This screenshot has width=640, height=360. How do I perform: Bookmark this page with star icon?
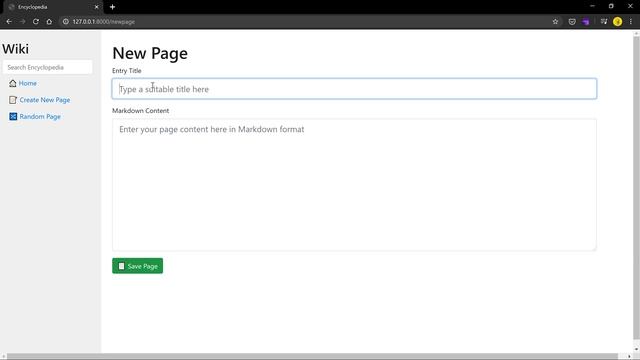point(555,22)
